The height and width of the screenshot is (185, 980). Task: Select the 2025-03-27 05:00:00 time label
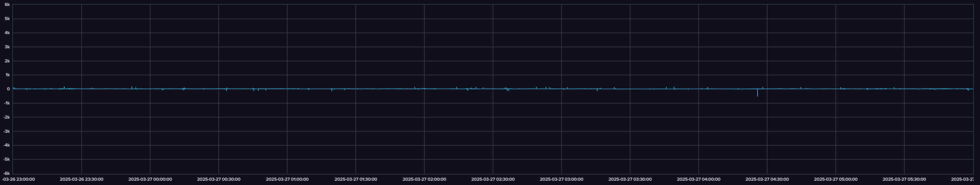(x=836, y=179)
